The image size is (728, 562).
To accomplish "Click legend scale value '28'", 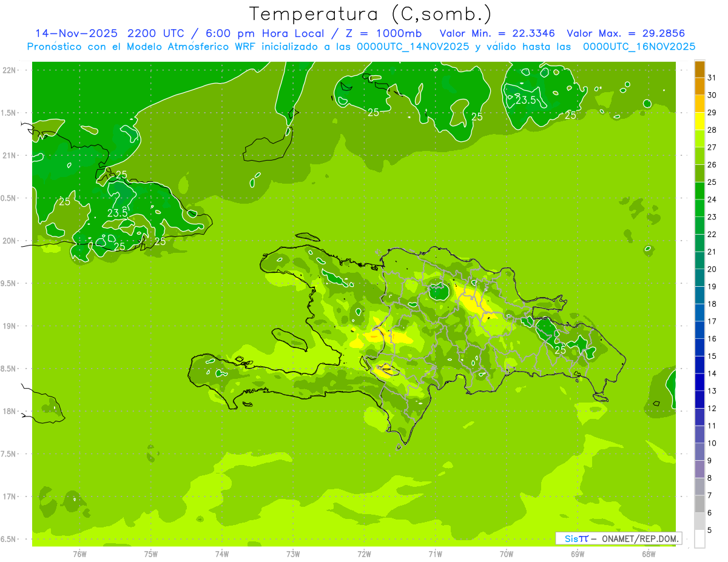I will point(712,130).
